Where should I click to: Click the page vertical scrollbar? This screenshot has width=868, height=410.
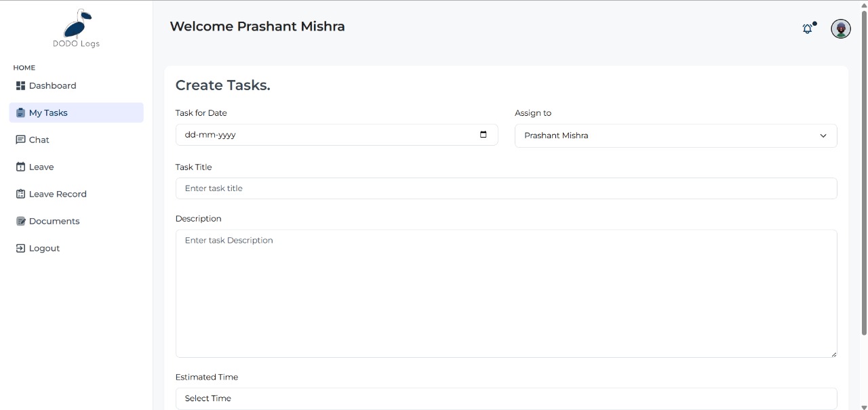coord(864,169)
